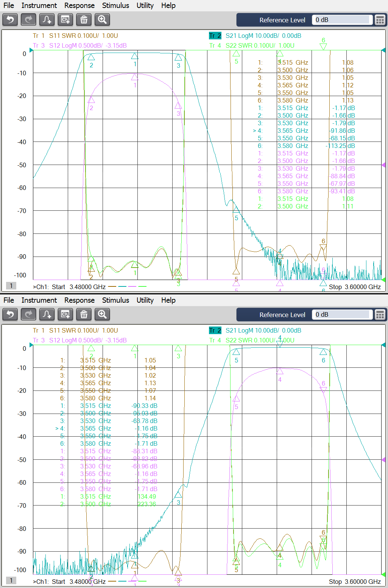Image resolution: width=388 pixels, height=588 pixels.
Task: Add a new trace in the top window
Action: [47, 20]
